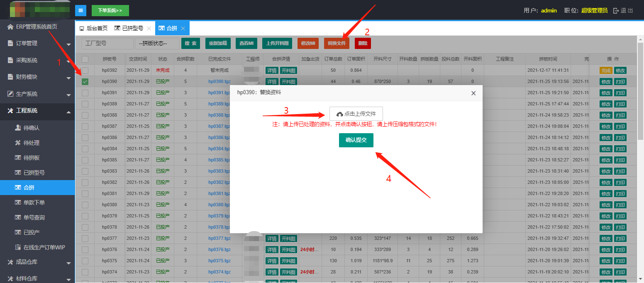Image resolution: width=644 pixels, height=283 pixels.
Task: Click the home icon for ERP管理系统首页
Action: pyautogui.click(x=10, y=27)
